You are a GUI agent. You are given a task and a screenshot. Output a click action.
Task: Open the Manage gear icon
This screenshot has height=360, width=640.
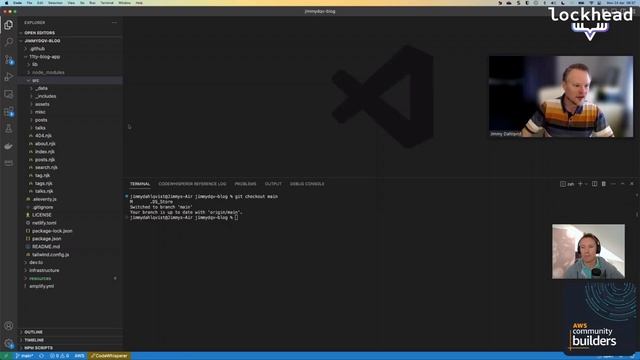click(9, 343)
